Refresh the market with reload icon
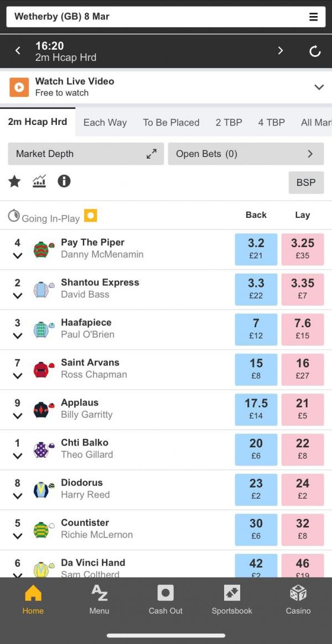This screenshot has width=332, height=644. pyautogui.click(x=315, y=51)
